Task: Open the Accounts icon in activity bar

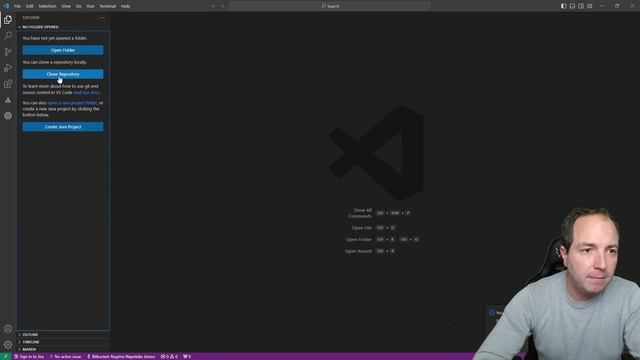Action: [x=8, y=329]
